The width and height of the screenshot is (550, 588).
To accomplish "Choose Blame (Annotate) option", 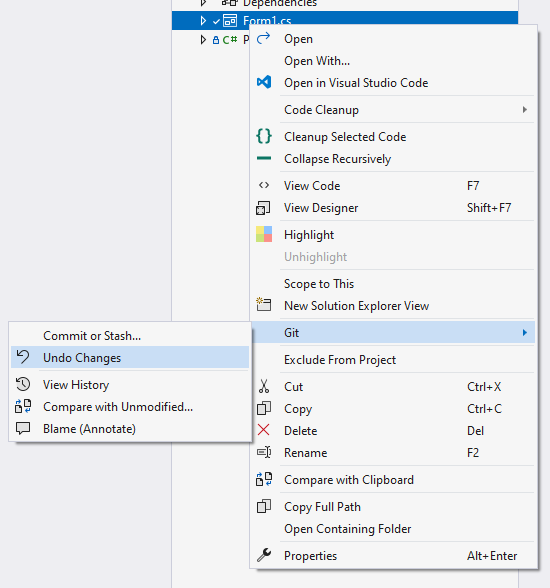I will (130, 429).
